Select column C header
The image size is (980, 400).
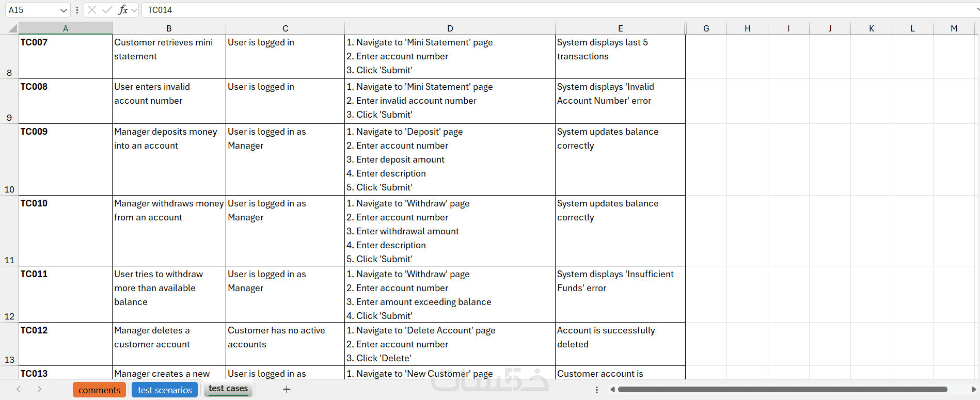(285, 28)
